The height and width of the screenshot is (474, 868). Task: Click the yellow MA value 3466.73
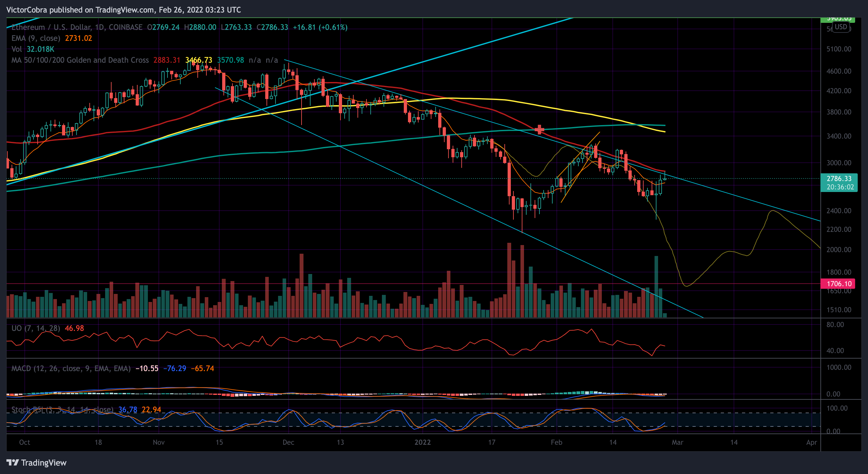tap(199, 60)
